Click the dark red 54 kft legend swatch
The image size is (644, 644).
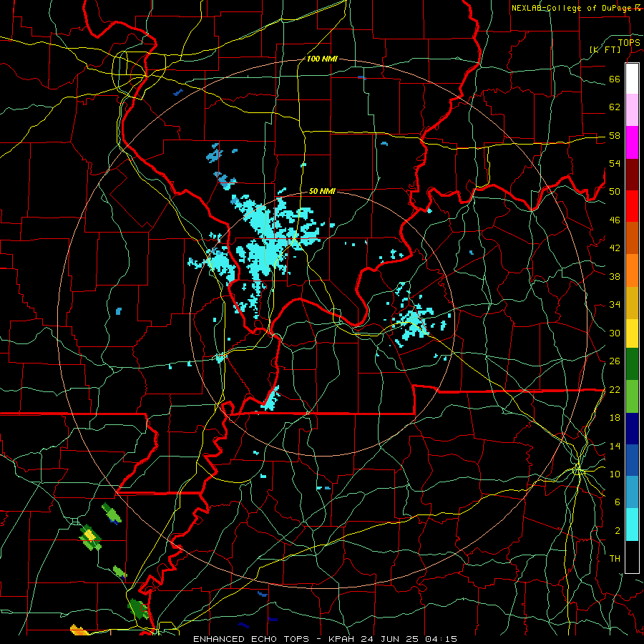632,175
